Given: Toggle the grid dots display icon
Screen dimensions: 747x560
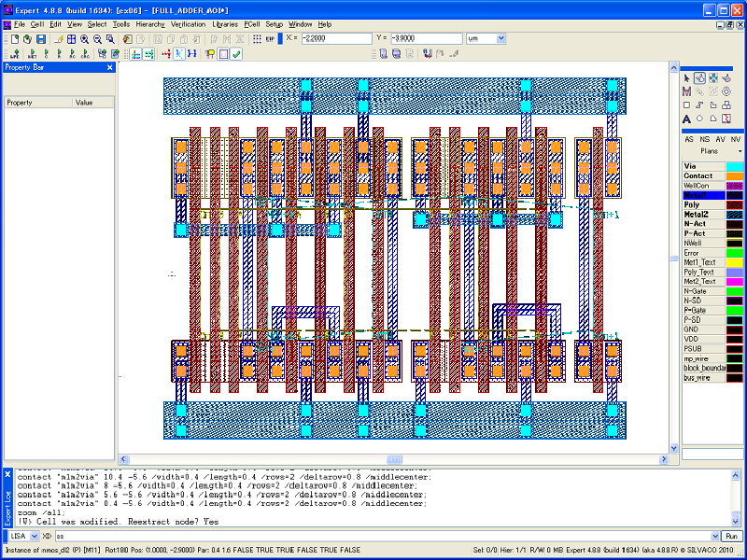Looking at the screenshot, I should tap(256, 39).
